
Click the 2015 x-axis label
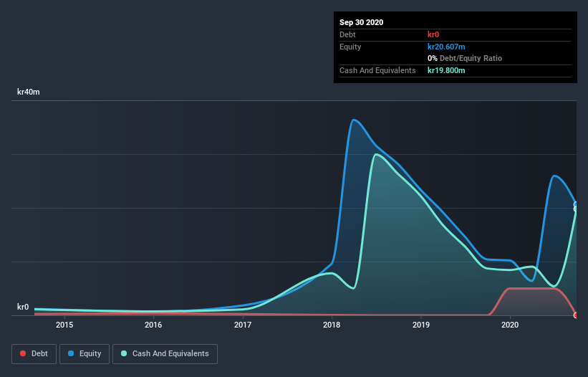[64, 325]
